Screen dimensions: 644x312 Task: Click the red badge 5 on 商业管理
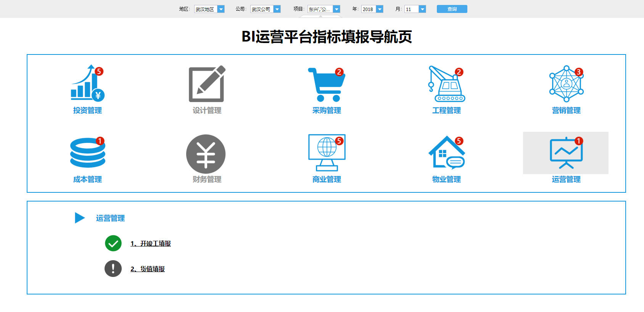339,141
